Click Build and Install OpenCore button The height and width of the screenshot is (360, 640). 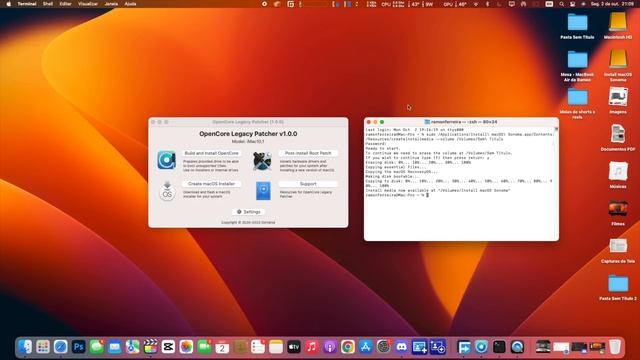click(x=211, y=153)
